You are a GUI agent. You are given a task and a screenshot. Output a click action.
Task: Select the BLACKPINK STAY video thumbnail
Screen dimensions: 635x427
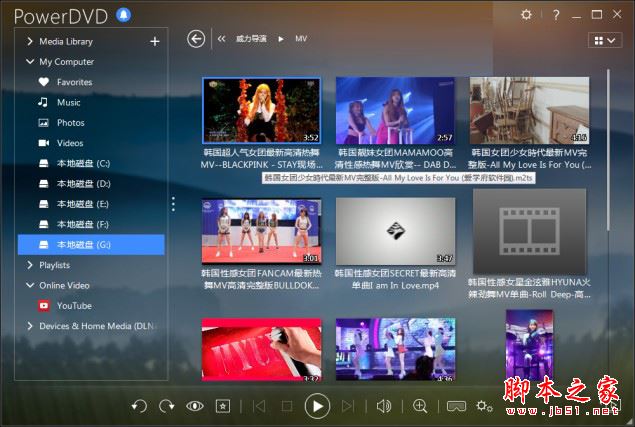tap(262, 111)
